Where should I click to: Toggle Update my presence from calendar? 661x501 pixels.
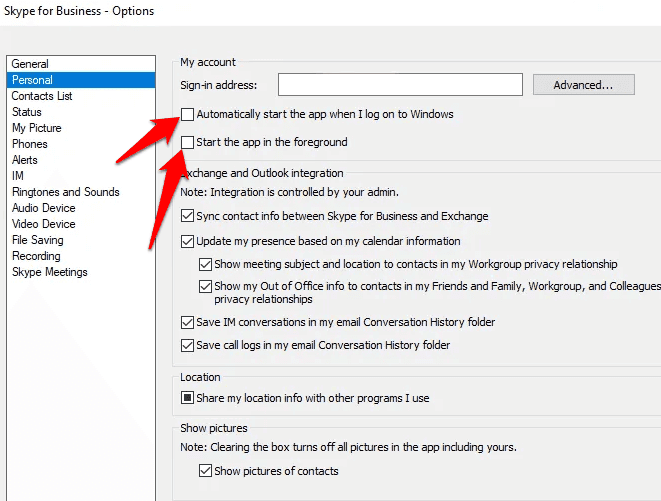coord(188,241)
